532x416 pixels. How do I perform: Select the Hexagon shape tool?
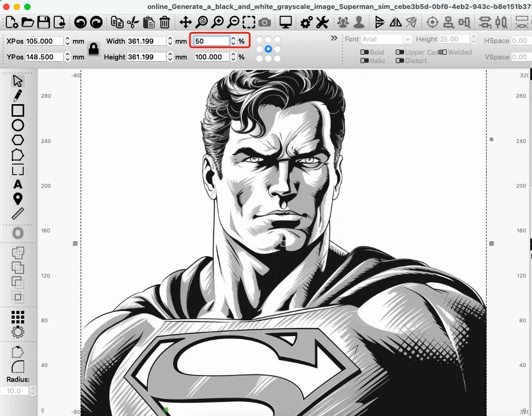click(17, 140)
